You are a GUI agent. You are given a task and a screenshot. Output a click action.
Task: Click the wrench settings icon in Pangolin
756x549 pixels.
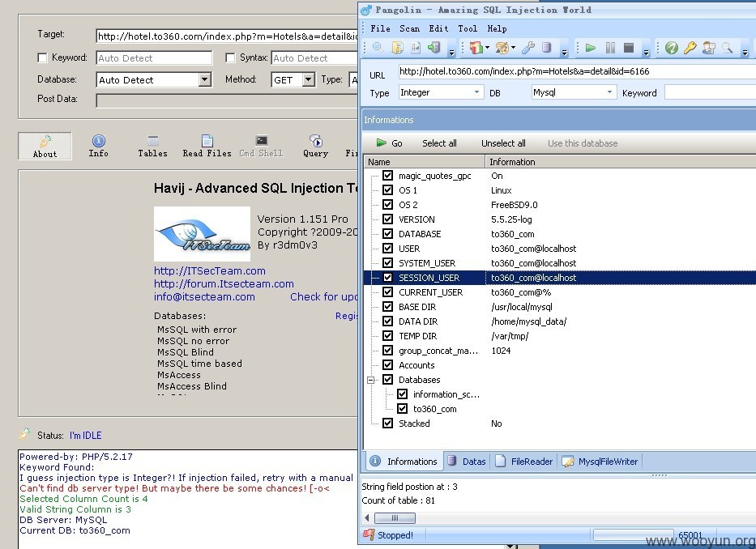tap(528, 47)
